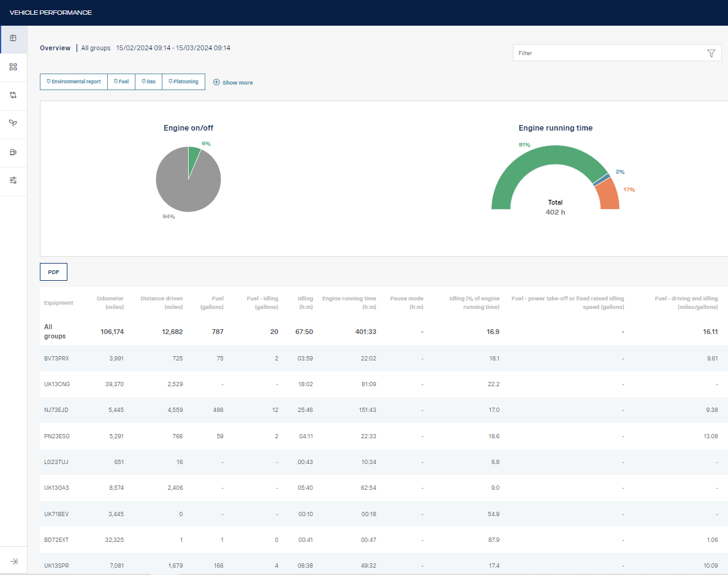
Task: Sort by Pause mode column header
Action: pyautogui.click(x=407, y=303)
